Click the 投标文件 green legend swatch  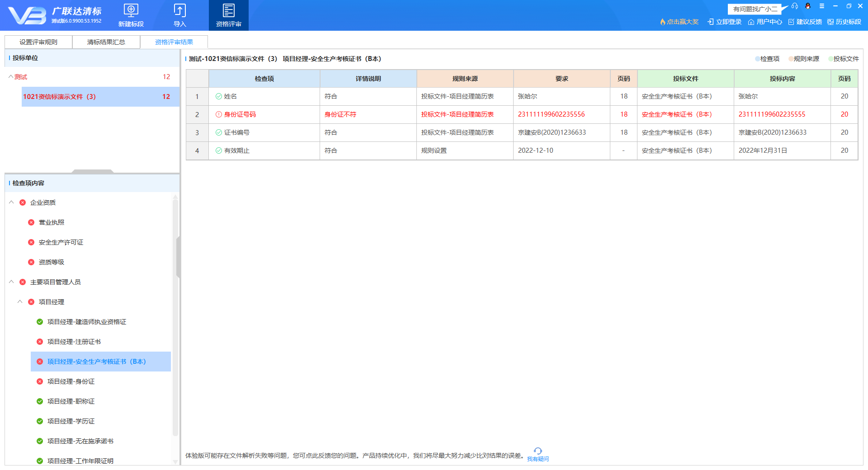pos(831,59)
